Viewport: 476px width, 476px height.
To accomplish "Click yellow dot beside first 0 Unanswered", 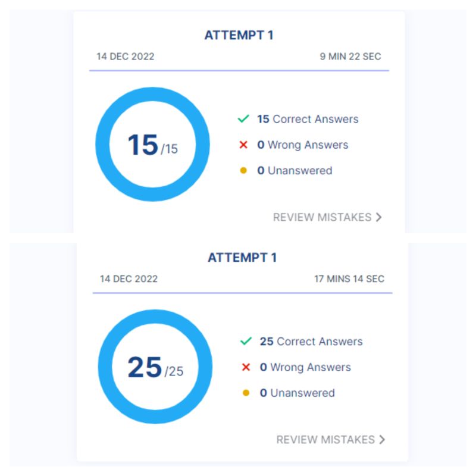I will pos(243,171).
